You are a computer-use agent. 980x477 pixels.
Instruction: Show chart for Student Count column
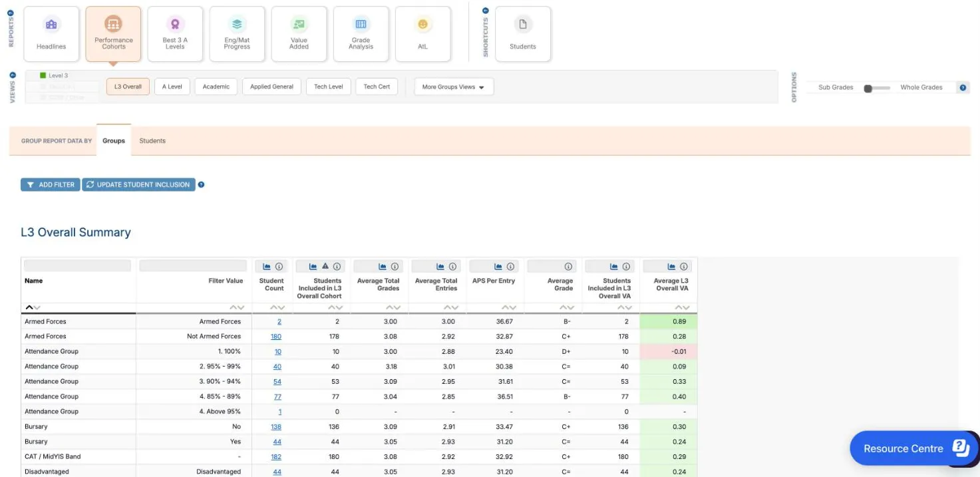tap(267, 266)
